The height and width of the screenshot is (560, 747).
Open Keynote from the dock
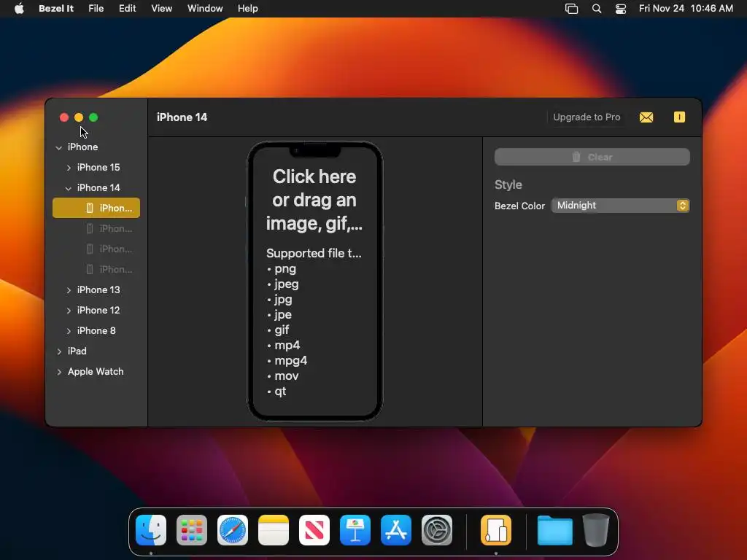pos(355,530)
